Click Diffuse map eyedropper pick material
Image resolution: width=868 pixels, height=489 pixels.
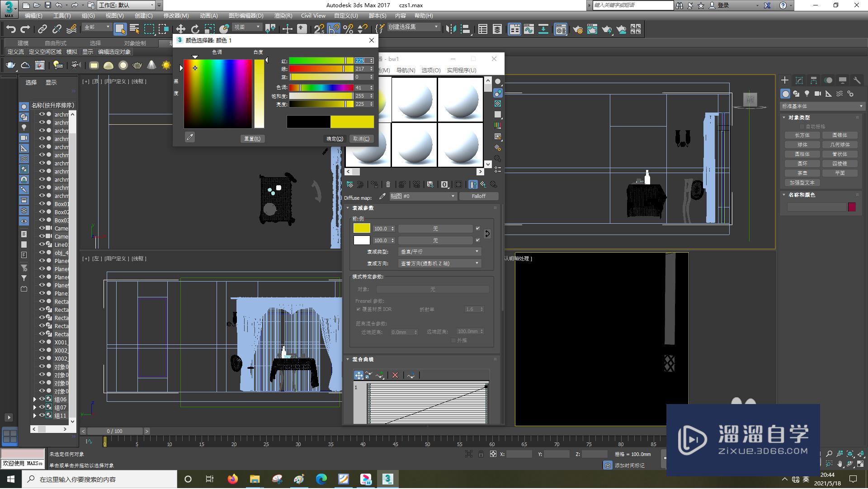pyautogui.click(x=382, y=196)
